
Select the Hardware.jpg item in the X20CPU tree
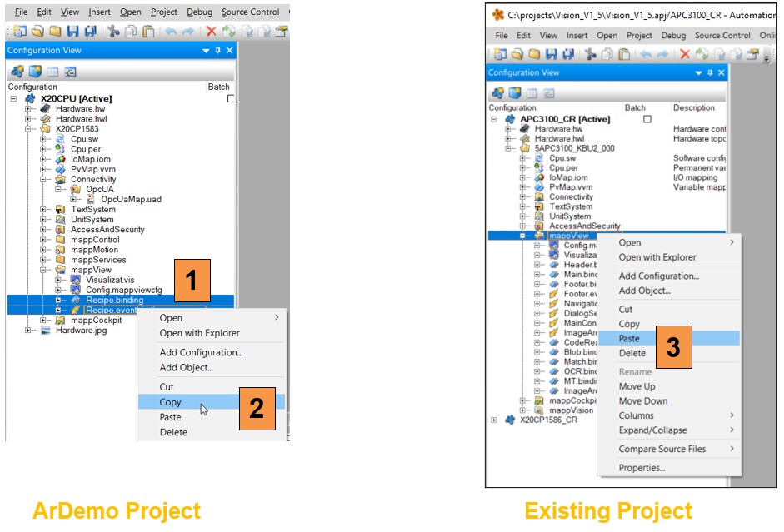click(80, 331)
